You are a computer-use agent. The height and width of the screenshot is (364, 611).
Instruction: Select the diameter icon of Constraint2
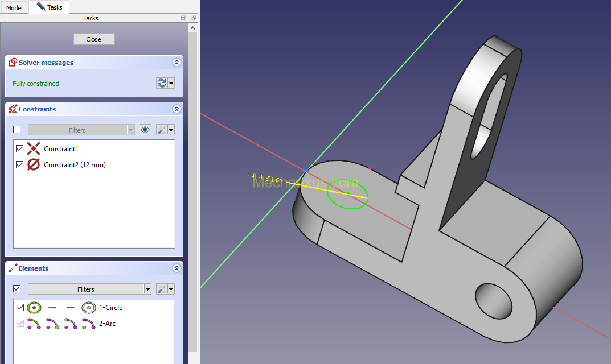[x=34, y=165]
